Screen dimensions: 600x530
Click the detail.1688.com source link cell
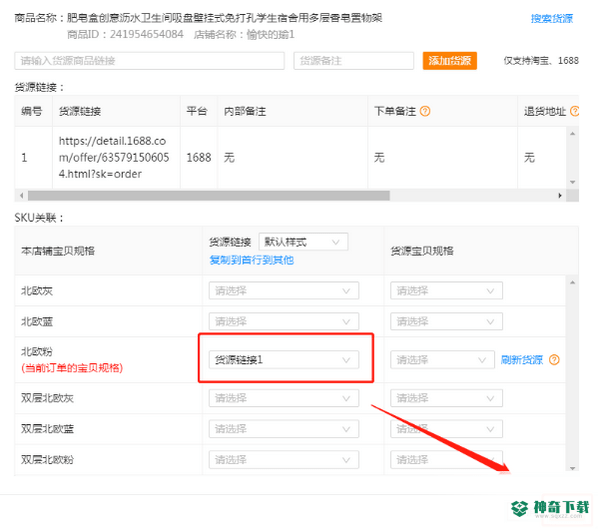click(x=114, y=158)
